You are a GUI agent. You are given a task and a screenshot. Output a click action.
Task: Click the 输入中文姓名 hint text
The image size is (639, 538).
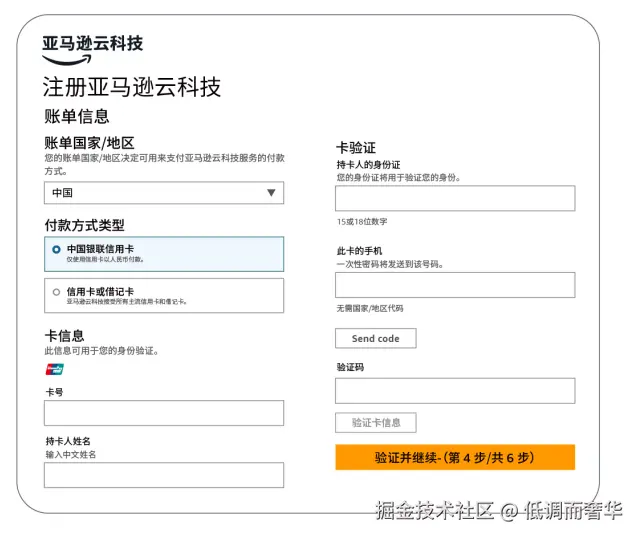(71, 454)
